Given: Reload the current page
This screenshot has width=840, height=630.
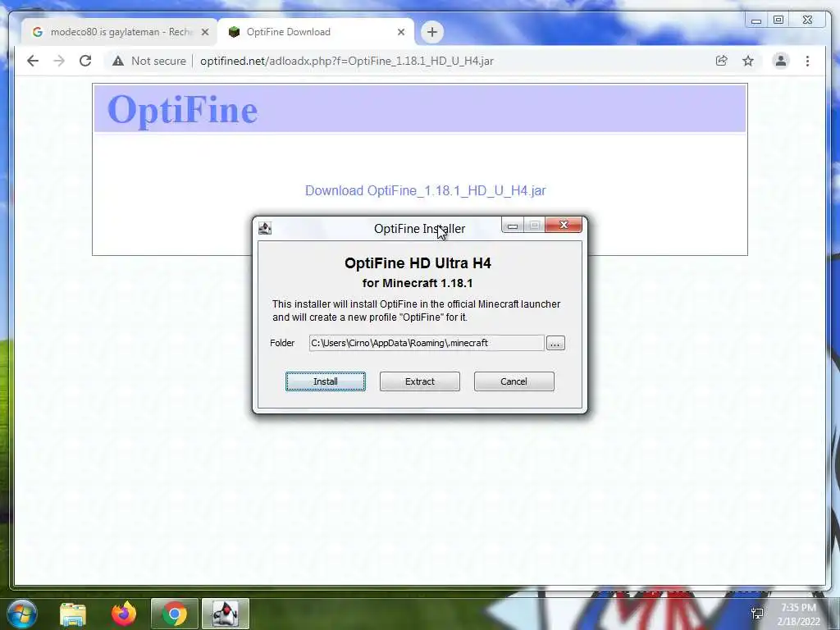Looking at the screenshot, I should pyautogui.click(x=85, y=61).
